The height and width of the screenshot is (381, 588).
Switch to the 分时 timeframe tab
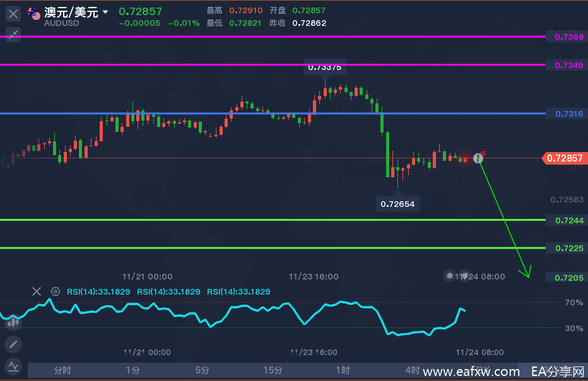[x=62, y=370]
